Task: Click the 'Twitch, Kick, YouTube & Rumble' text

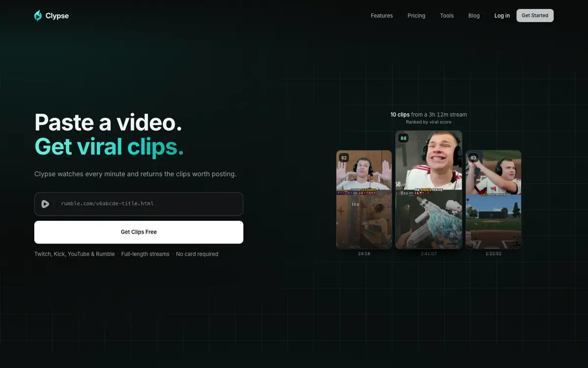Action: point(74,254)
